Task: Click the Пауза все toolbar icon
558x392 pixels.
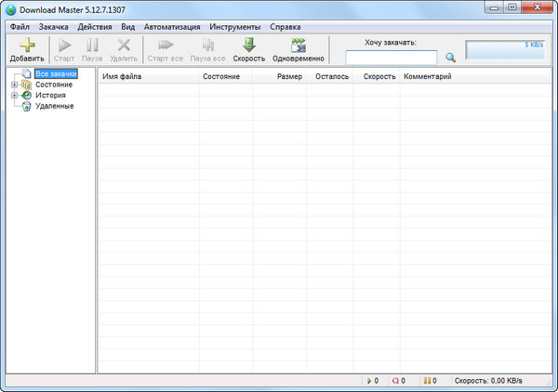Action: click(207, 45)
